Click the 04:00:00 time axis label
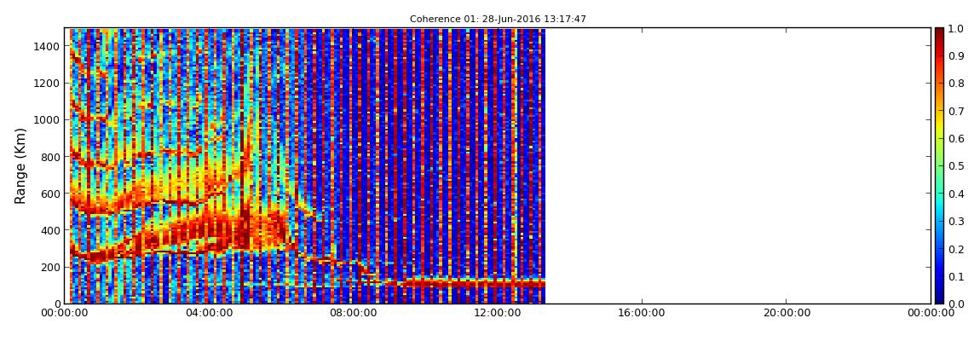 click(209, 313)
